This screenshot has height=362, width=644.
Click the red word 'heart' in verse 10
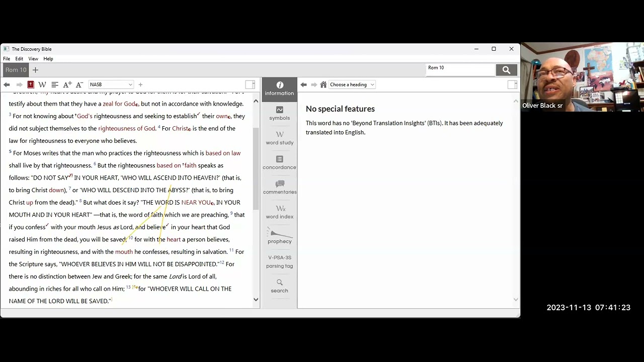174,239
